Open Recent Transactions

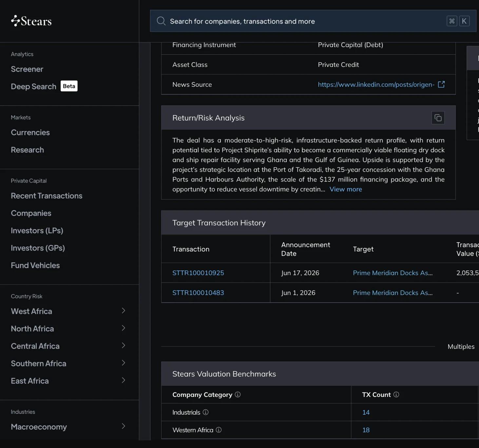[x=47, y=196]
